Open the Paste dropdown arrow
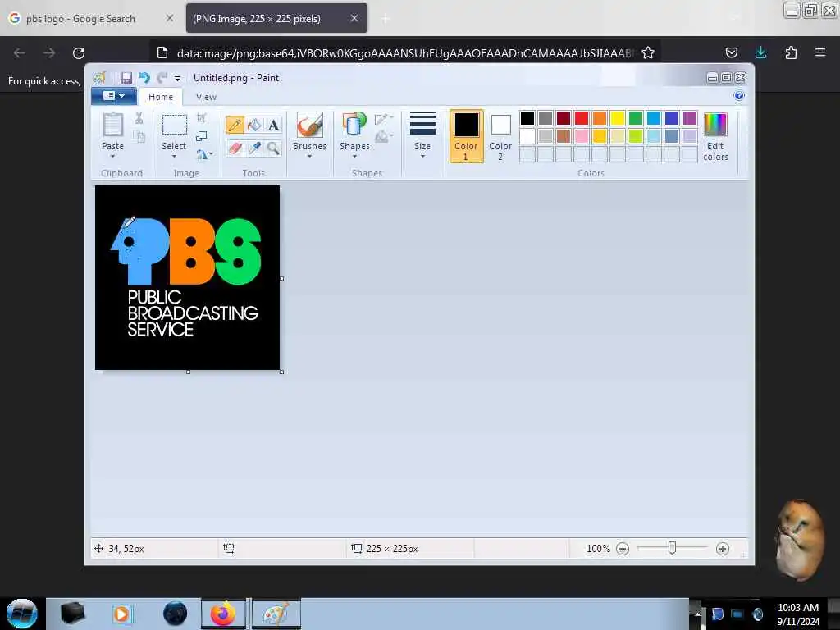This screenshot has width=840, height=630. coord(113,156)
